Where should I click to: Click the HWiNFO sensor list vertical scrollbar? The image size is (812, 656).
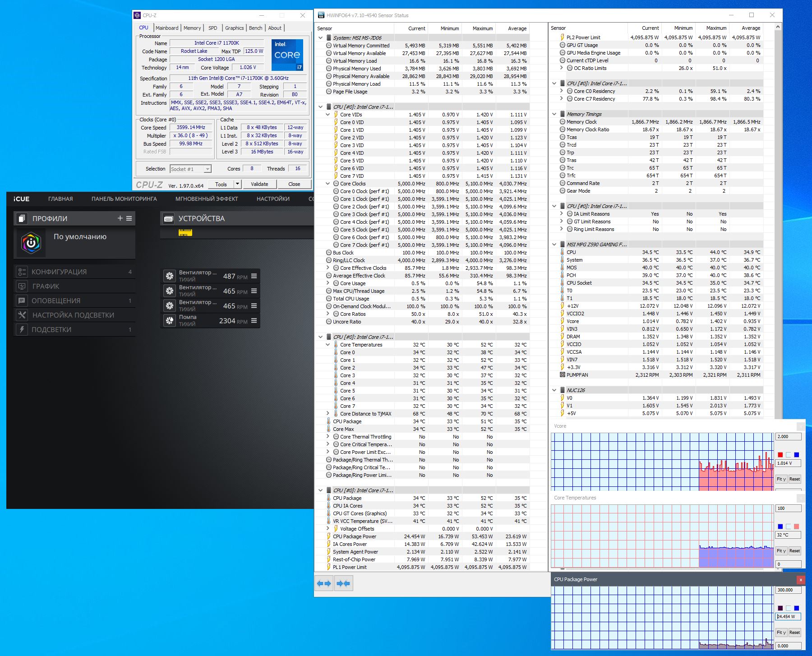[x=778, y=221]
